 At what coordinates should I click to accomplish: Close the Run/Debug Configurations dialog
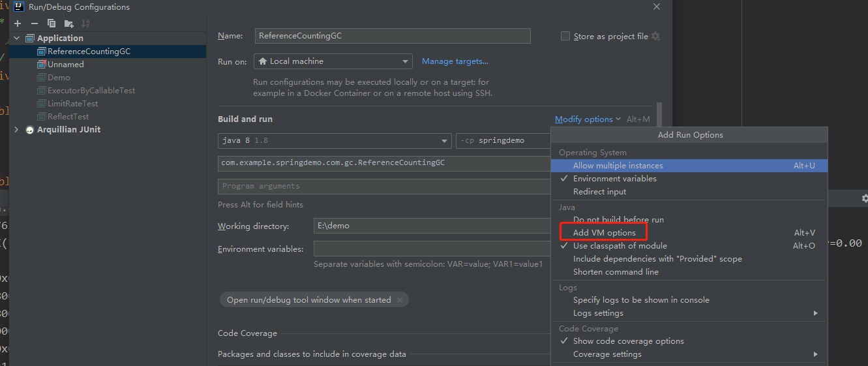tap(657, 7)
